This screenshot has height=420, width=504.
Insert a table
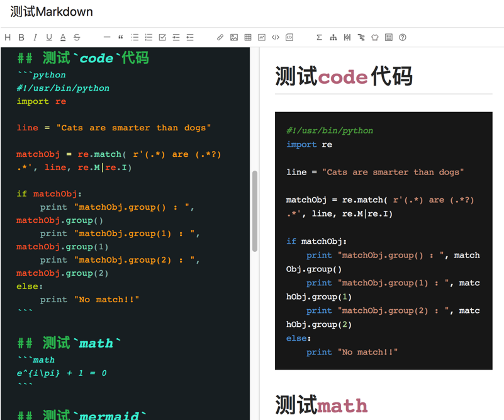coord(248,37)
